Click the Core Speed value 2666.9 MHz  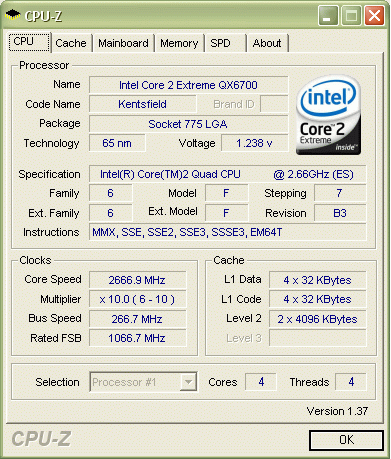(x=137, y=280)
